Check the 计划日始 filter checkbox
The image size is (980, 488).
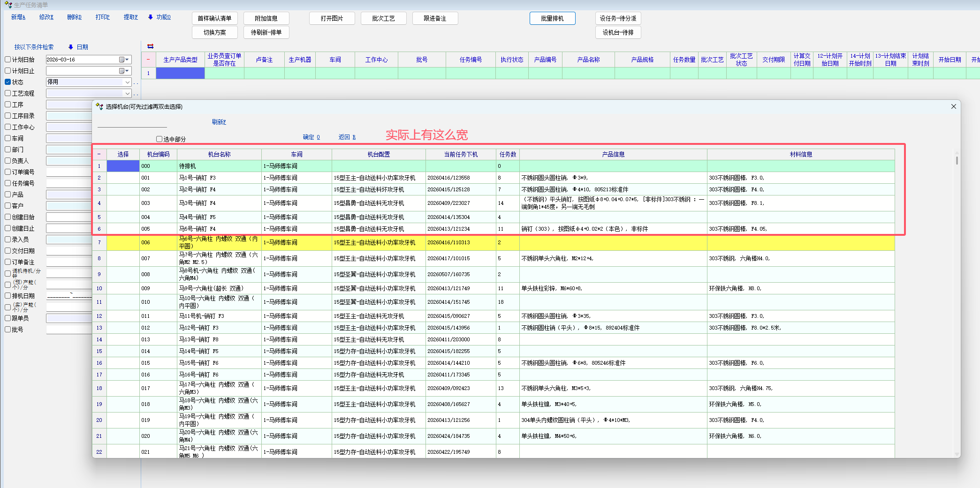(x=8, y=60)
